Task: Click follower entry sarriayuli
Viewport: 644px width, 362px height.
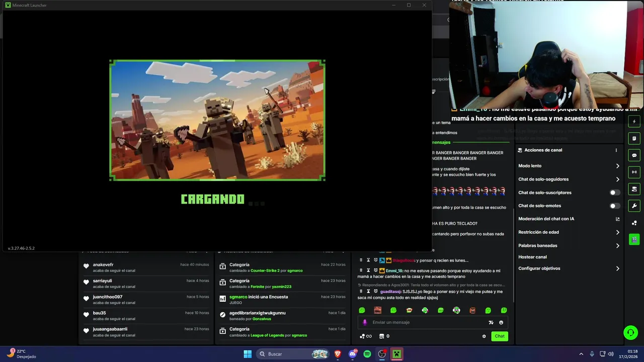Action: tap(146, 284)
